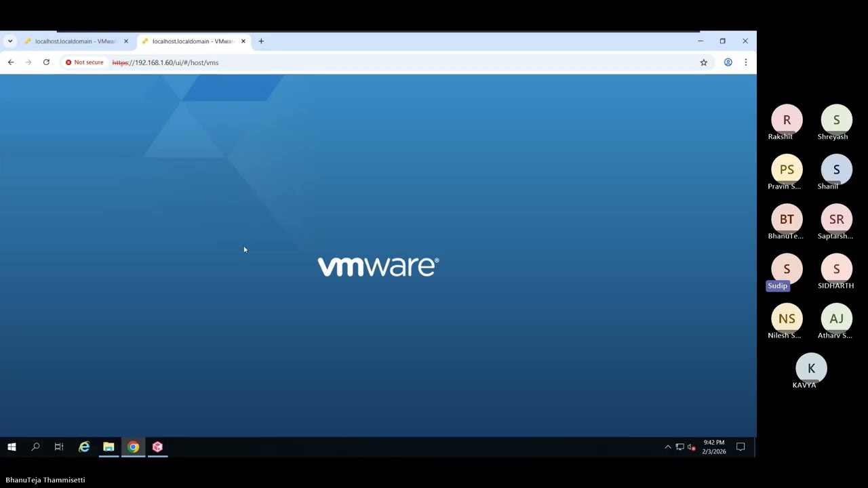Restore down the Chrome window
Image resolution: width=868 pixels, height=488 pixels.
click(723, 41)
